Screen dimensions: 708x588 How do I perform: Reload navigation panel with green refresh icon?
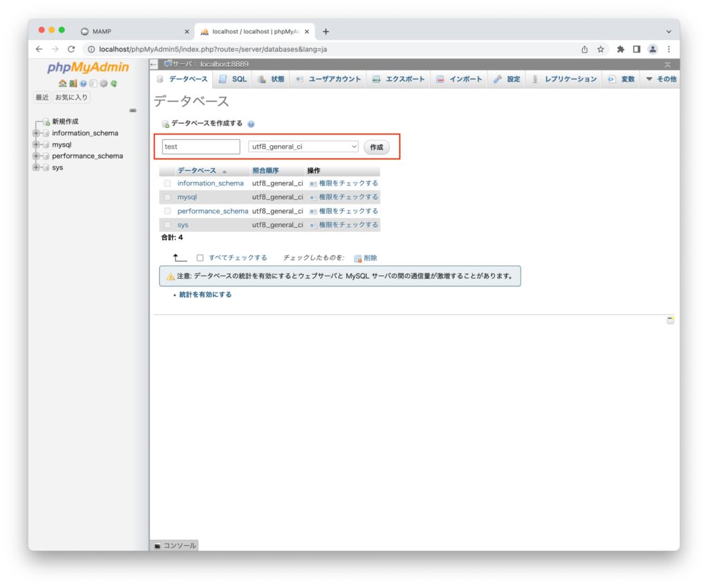tap(114, 84)
